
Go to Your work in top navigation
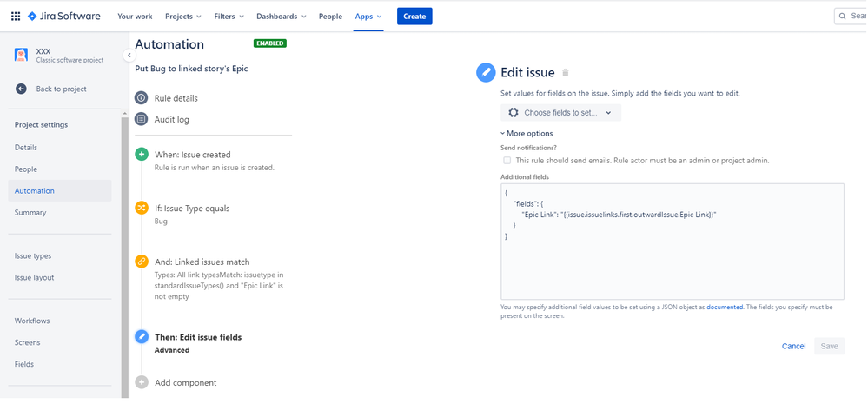(x=135, y=16)
